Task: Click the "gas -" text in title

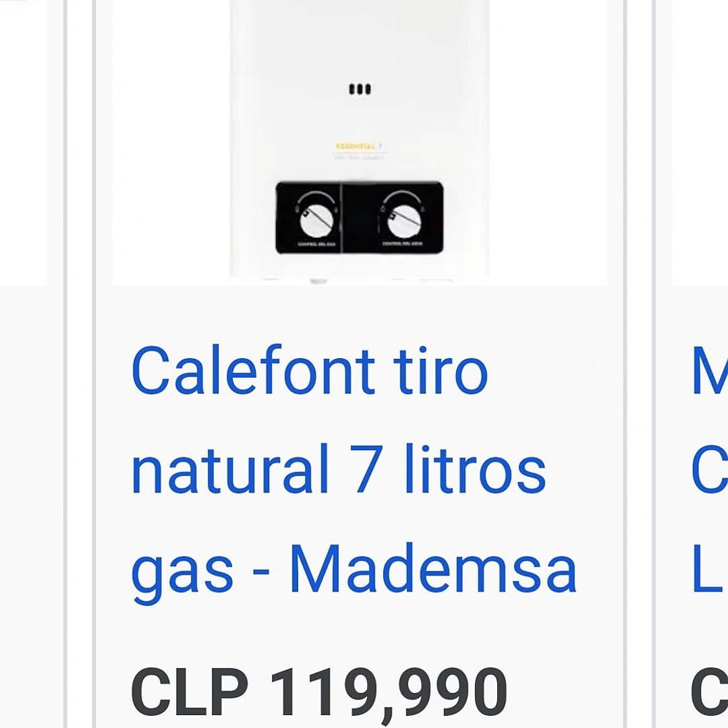Action: pyautogui.click(x=200, y=570)
